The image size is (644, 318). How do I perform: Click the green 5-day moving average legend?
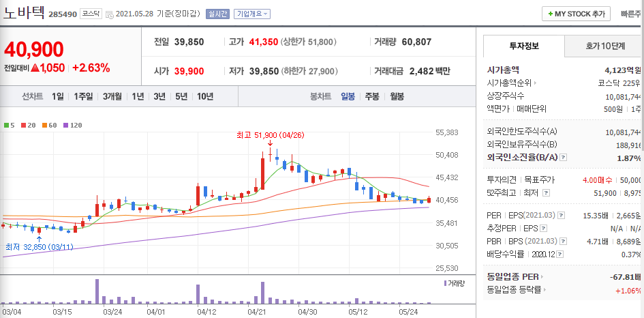(x=10, y=125)
